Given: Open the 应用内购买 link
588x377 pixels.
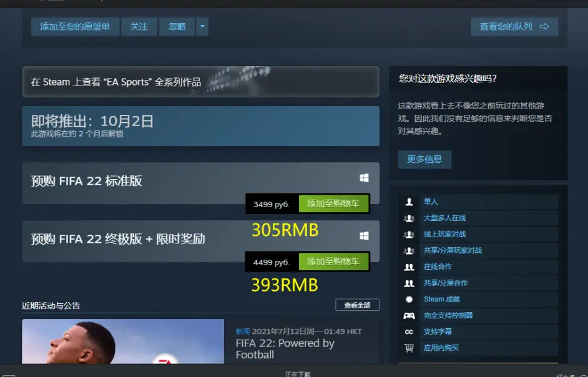Looking at the screenshot, I should tap(441, 348).
